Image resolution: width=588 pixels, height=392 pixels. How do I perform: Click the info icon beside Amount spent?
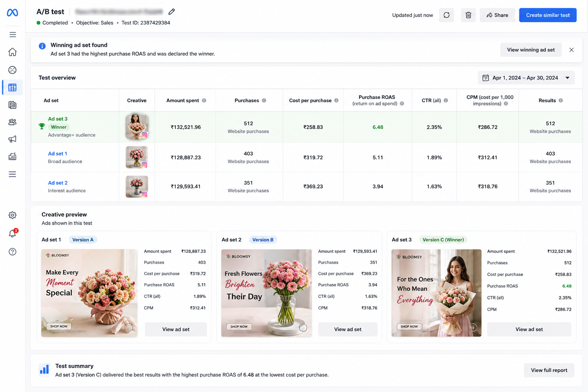204,100
